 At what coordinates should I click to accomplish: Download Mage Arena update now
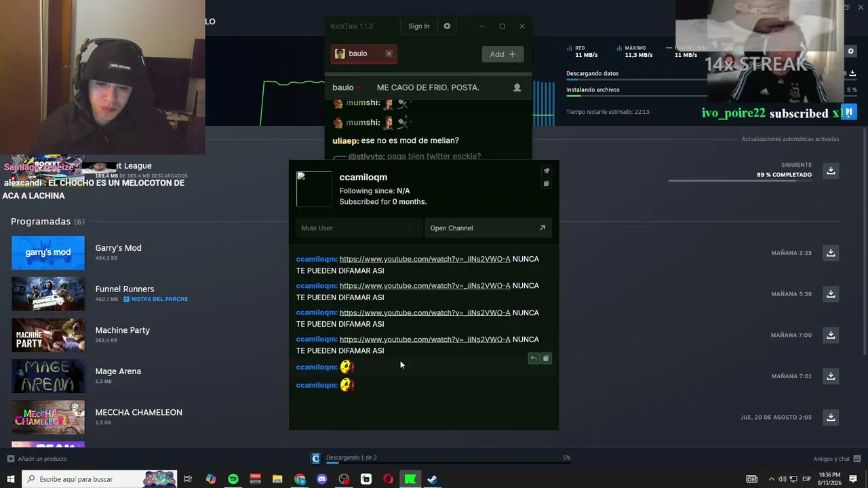(x=831, y=376)
